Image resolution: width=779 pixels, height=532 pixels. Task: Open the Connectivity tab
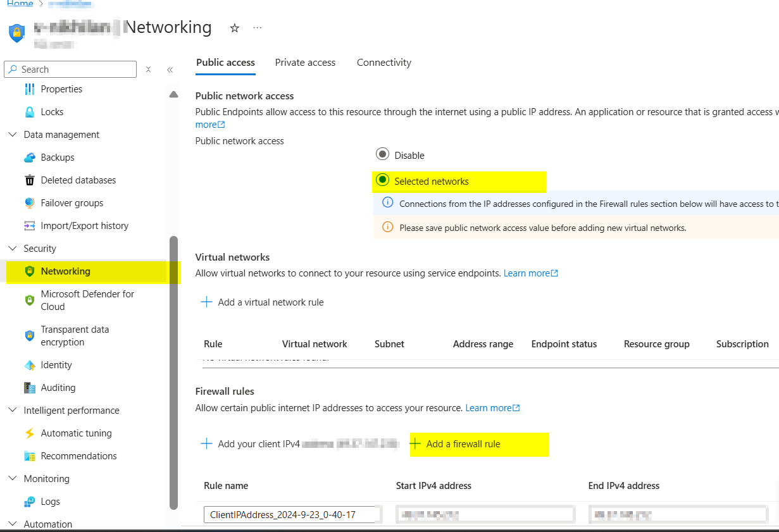click(383, 62)
